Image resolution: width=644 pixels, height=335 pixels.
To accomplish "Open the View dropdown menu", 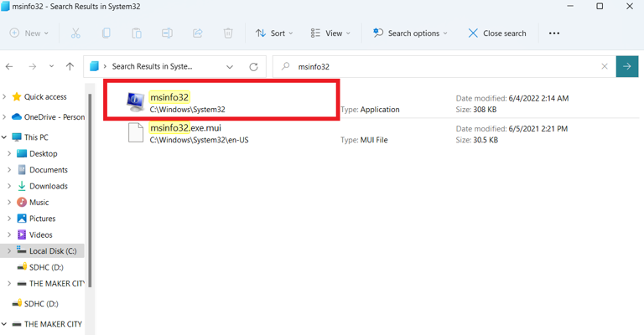I will click(x=330, y=33).
